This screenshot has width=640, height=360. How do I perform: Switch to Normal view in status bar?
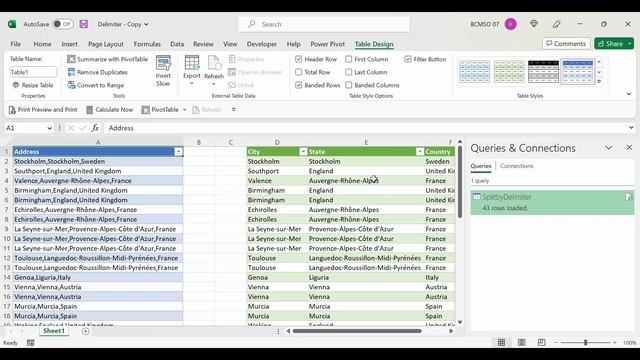tap(501, 342)
